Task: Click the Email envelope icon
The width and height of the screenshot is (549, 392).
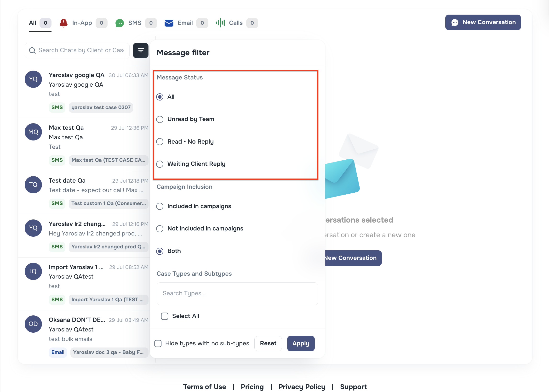Action: (x=169, y=23)
